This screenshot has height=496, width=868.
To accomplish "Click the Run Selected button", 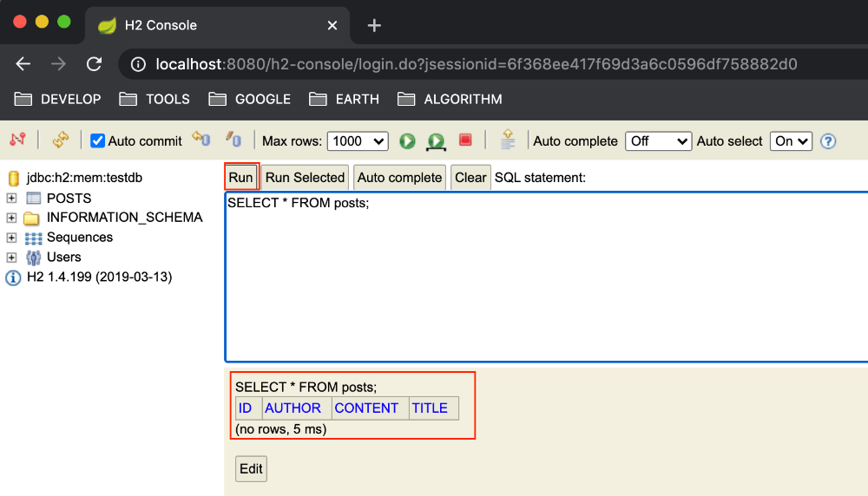I will 305,178.
